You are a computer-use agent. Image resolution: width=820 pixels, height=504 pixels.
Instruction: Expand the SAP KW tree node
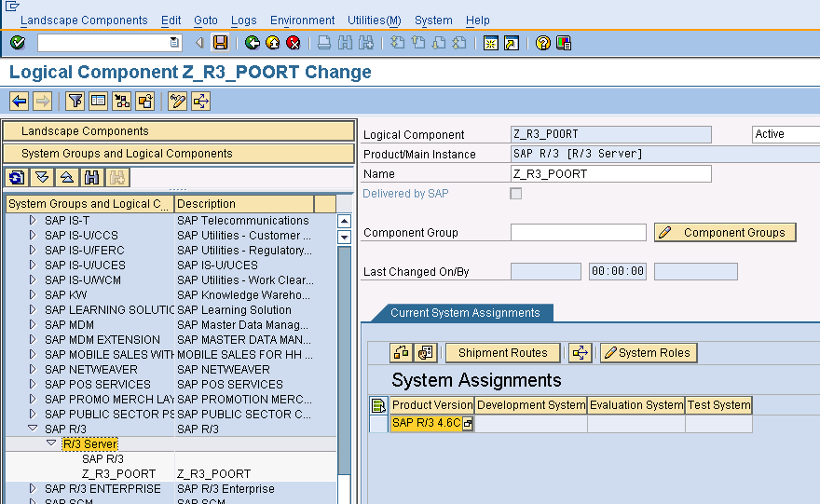33,294
